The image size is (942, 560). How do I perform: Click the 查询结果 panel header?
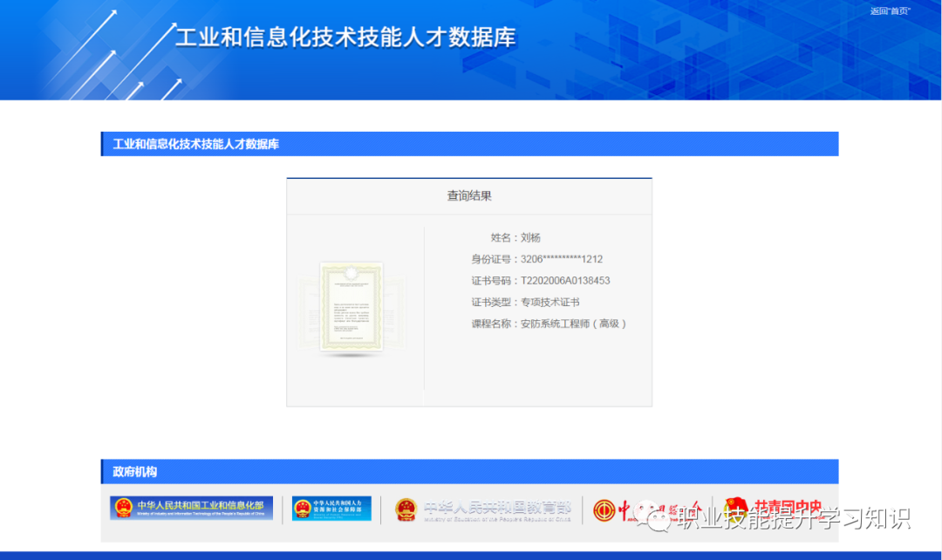469,195
